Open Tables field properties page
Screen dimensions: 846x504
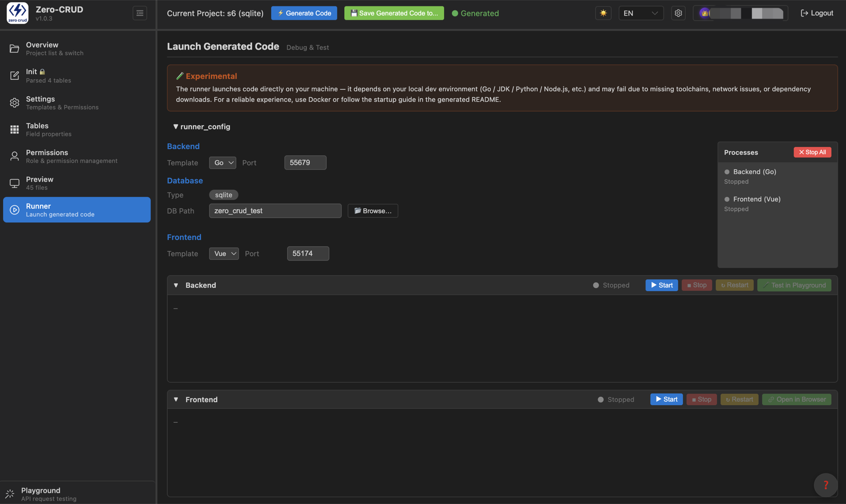[77, 129]
